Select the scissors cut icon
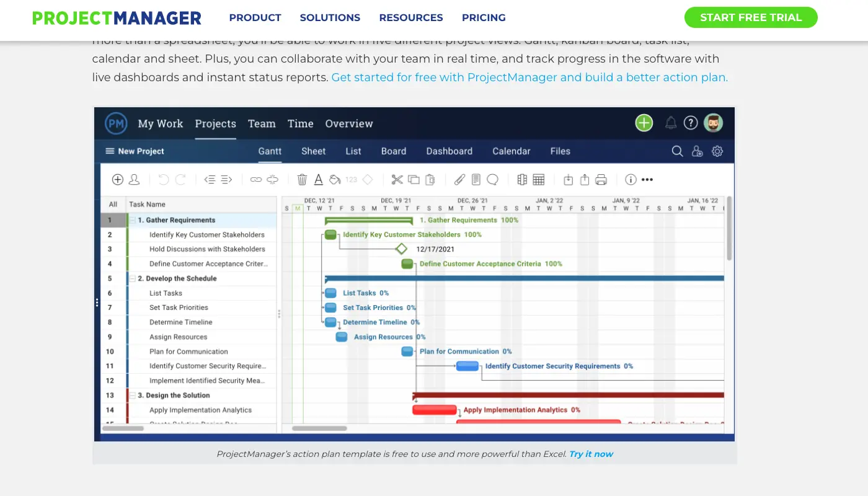868x496 pixels. coord(397,180)
